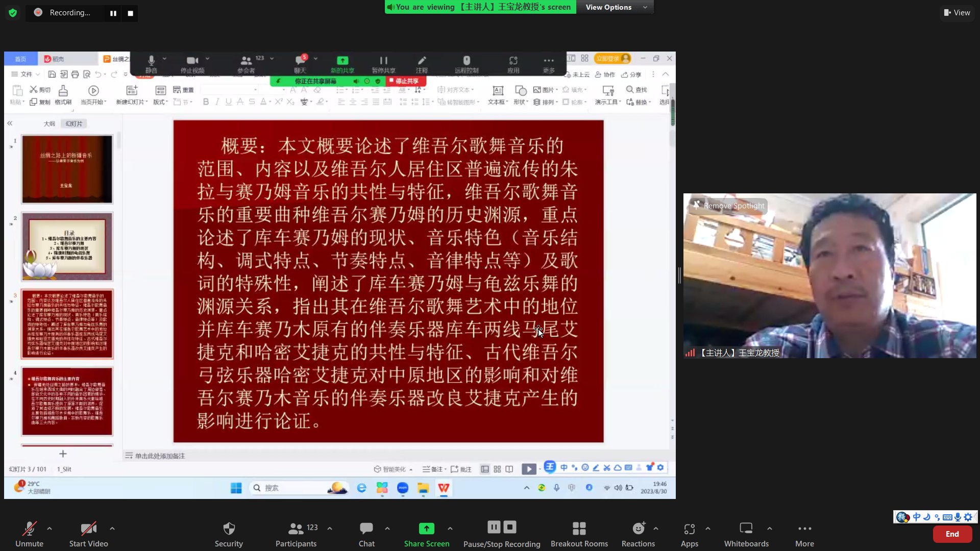Open the 新建幻灯片 new slide menu

coord(132,95)
